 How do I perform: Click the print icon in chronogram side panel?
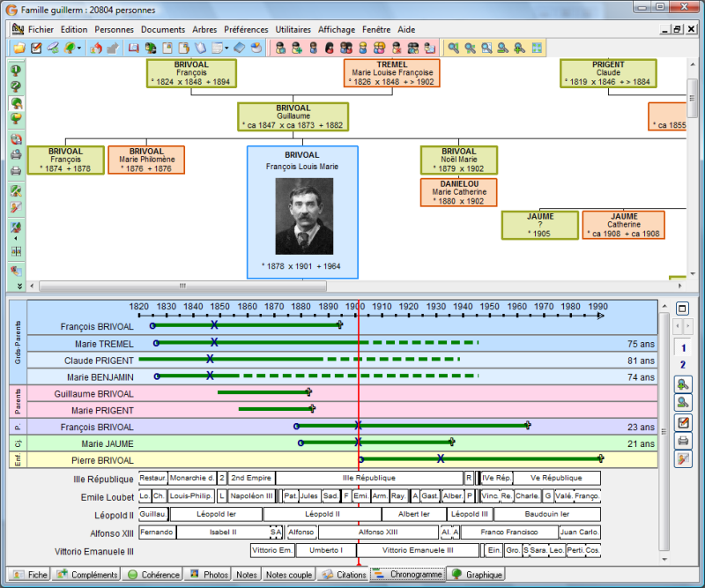tap(683, 440)
